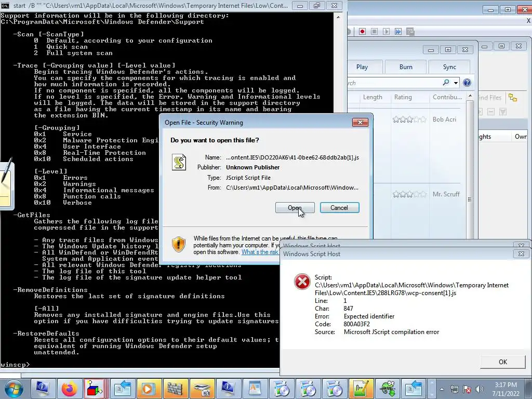Click the blue Help icon in Media Player
Screen dimensions: 532x399
pos(467,83)
